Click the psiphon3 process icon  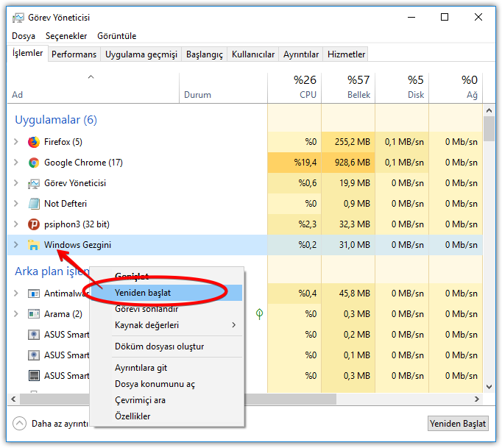point(34,224)
